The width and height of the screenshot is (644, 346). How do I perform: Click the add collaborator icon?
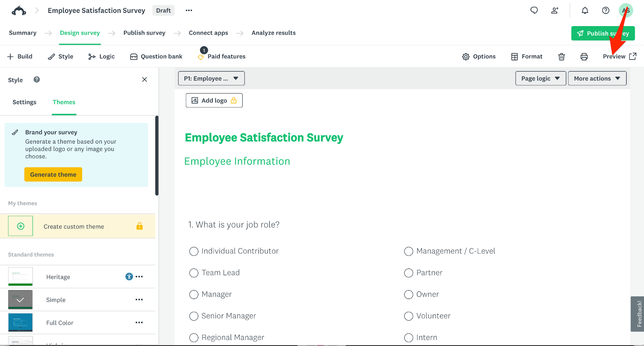[555, 10]
